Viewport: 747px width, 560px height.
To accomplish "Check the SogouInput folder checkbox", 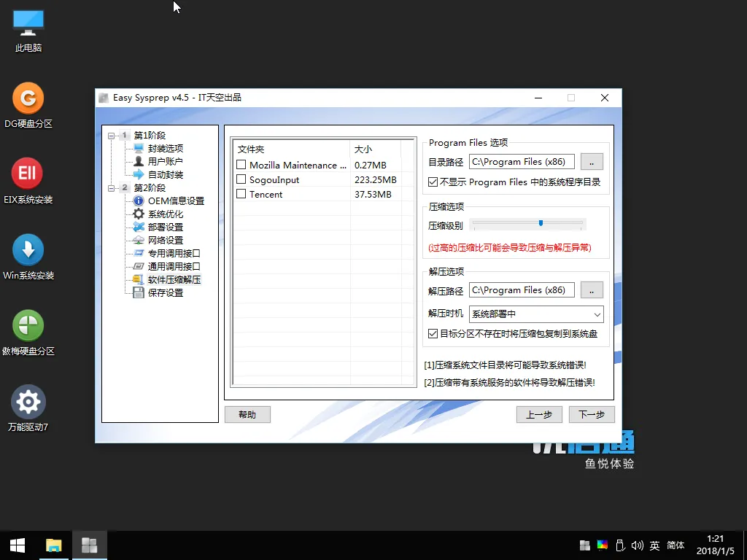I will 241,179.
